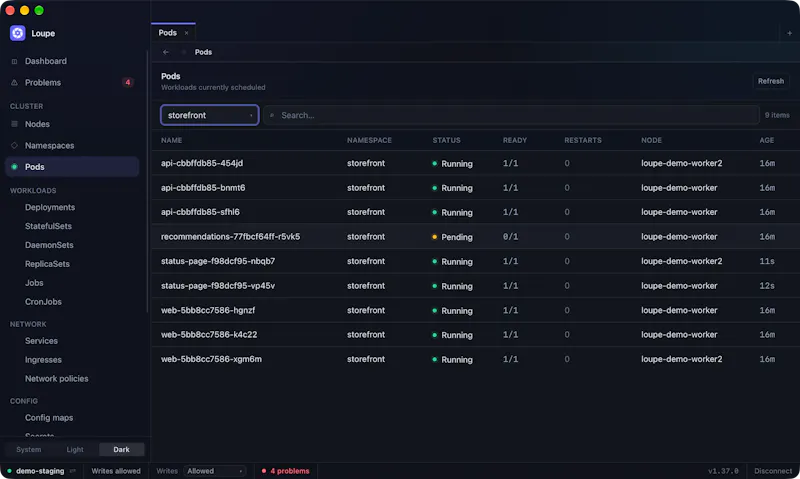
Task: Click the search magnifier icon
Action: [272, 115]
